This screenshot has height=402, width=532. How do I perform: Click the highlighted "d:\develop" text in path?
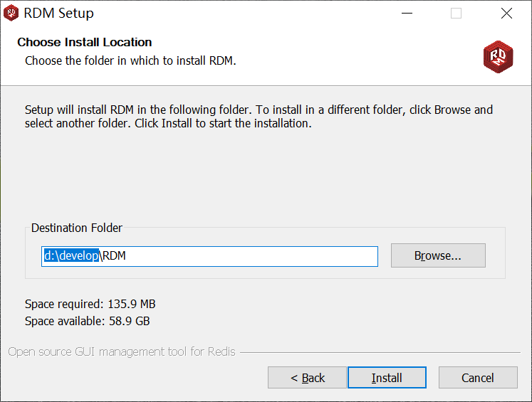[71, 256]
